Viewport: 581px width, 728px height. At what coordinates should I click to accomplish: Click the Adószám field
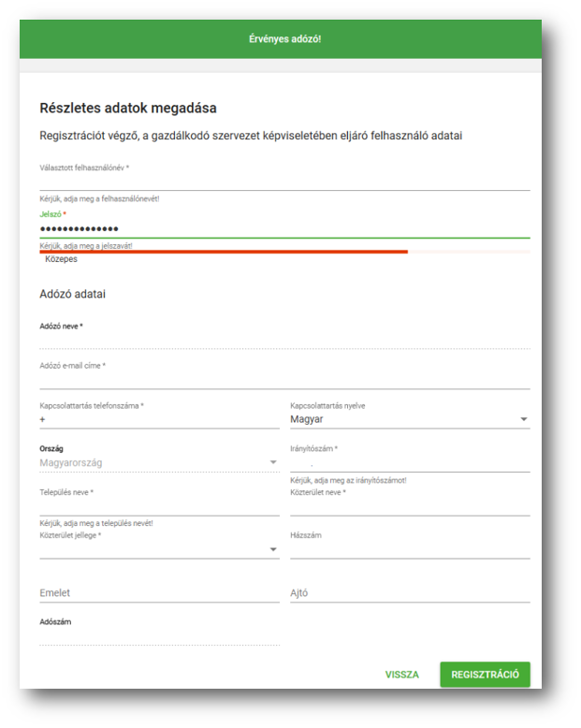(x=159, y=636)
